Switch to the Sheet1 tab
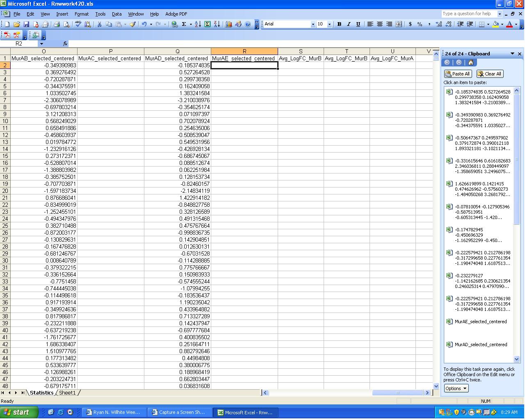The image size is (525, 420). 67,393
